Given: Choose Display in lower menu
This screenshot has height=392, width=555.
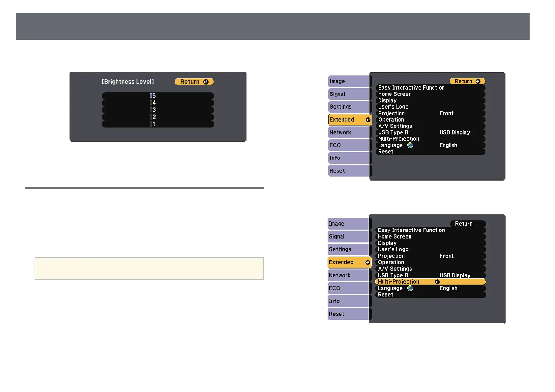Looking at the screenshot, I should [x=430, y=243].
